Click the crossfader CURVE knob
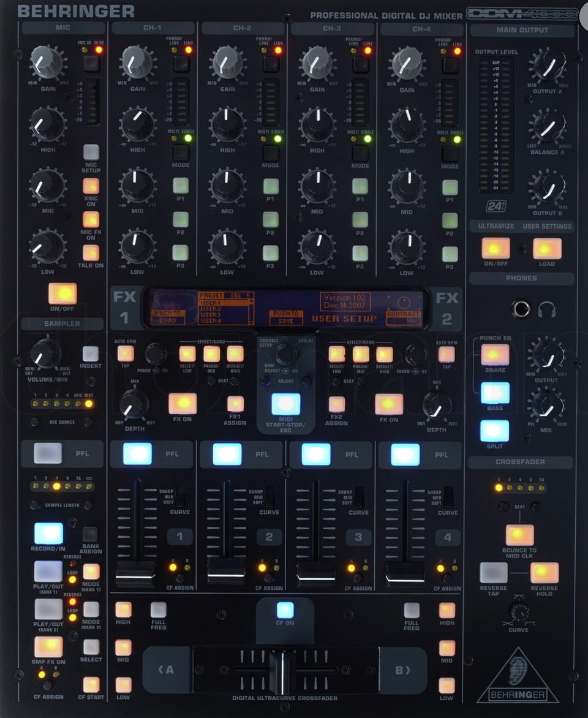The height and width of the screenshot is (718, 588). 519,613
